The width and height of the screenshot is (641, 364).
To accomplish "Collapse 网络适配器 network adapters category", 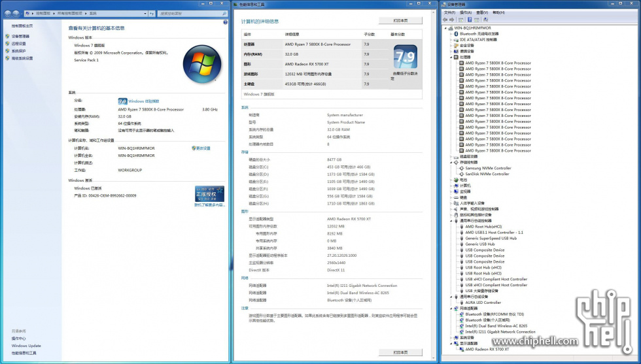I will pos(451,308).
